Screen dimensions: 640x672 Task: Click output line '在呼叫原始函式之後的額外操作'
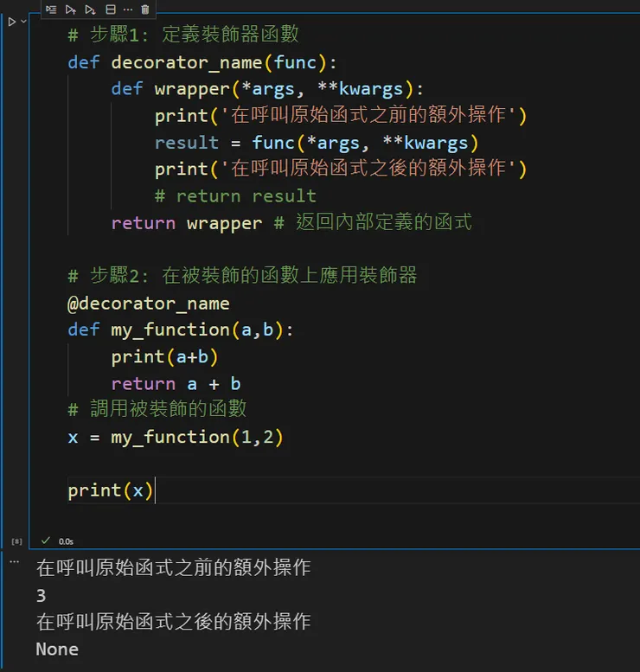pyautogui.click(x=173, y=622)
